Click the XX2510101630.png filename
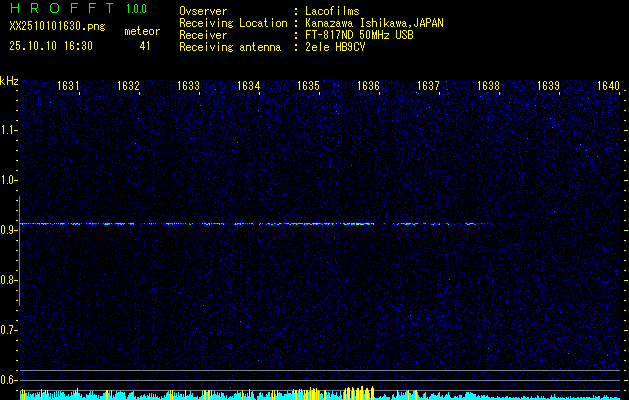Screen dimensions: 629x400 (56, 27)
